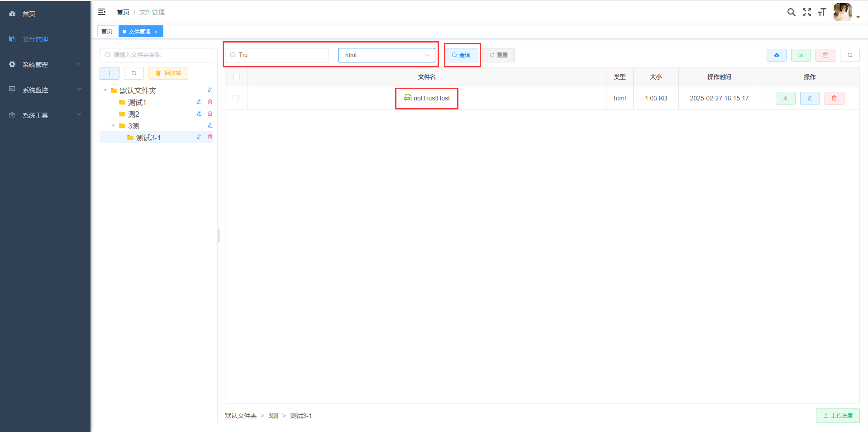Click the 1.03 KB size cell
Screen dimensions: 868x432
(656, 98)
